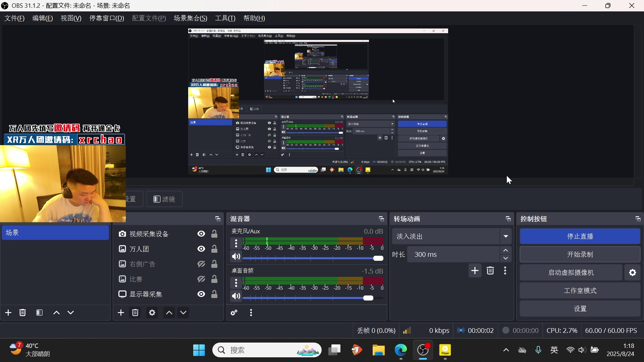Hide the 显示器采集 source
This screenshot has height=362, width=644.
click(201, 294)
